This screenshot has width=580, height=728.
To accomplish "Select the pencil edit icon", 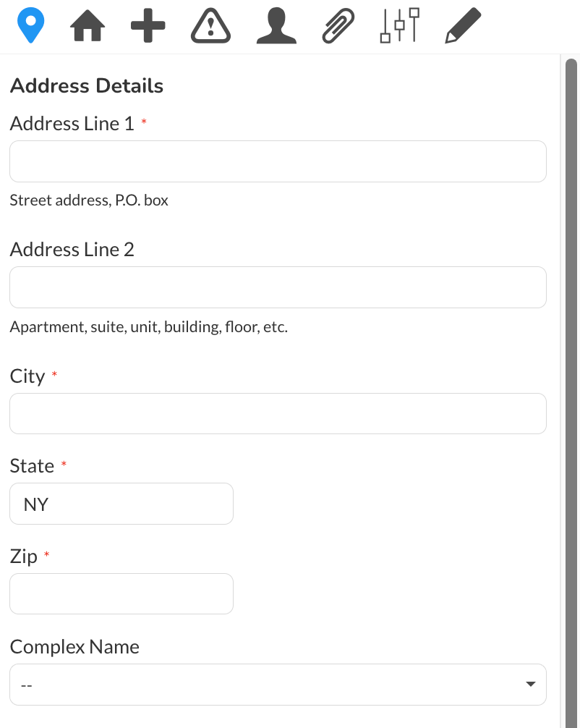I will point(463,26).
